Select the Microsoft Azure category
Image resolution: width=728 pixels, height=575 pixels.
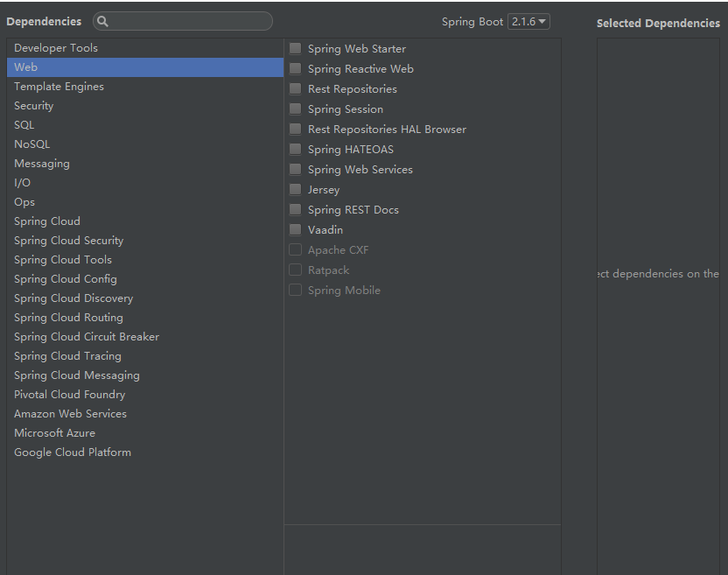(145, 433)
